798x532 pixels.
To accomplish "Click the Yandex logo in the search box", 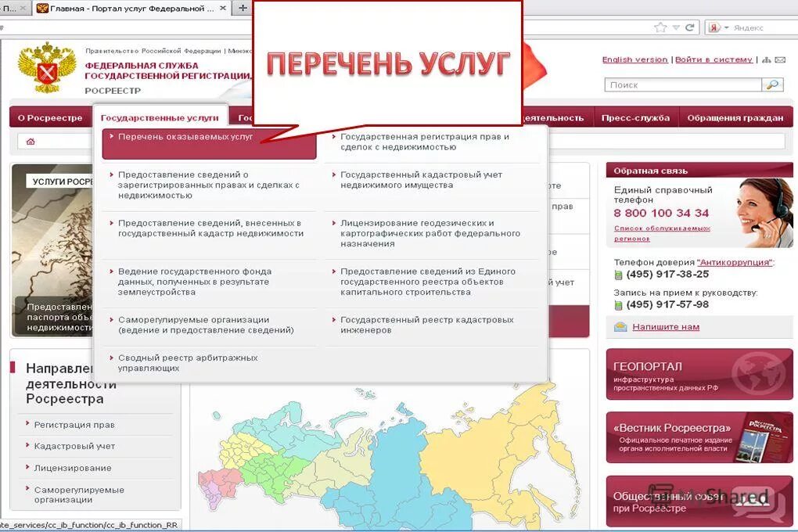I will tap(713, 27).
